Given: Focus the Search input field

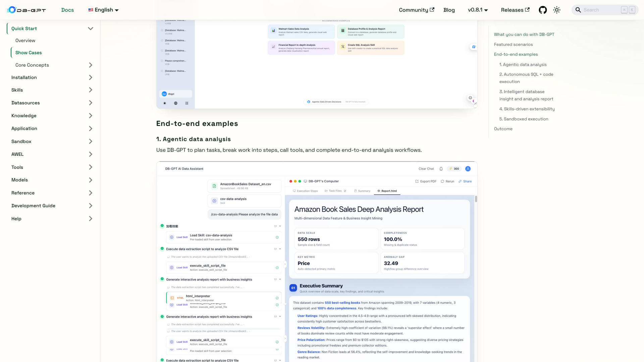Looking at the screenshot, I should tap(605, 10).
